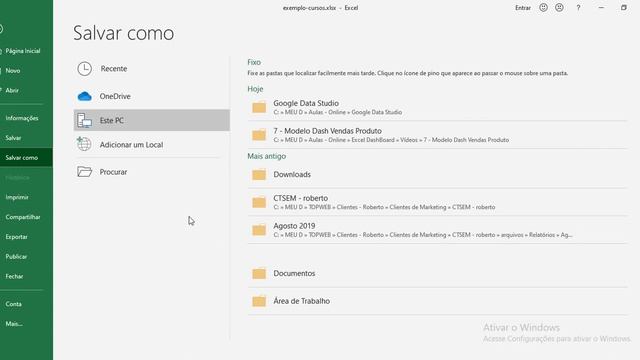Open Conta in the sidebar
The image size is (640, 360).
(13, 304)
